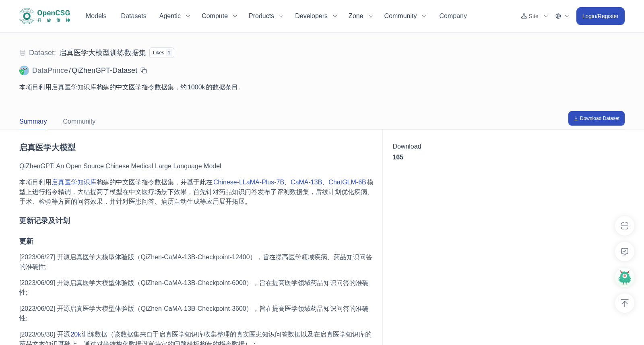Click the Login/Register button

(600, 16)
